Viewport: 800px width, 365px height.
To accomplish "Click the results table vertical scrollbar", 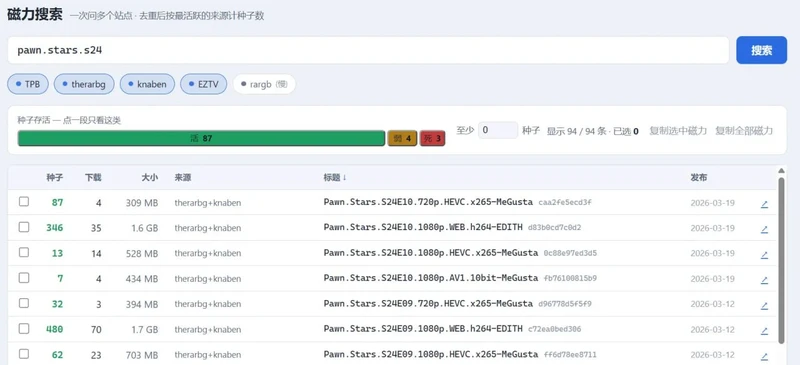I will [x=781, y=260].
